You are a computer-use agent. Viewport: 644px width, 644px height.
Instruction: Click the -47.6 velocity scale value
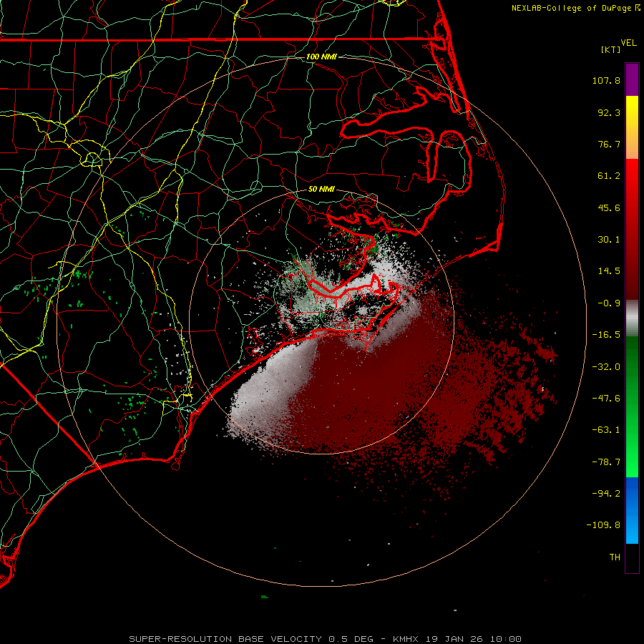[x=606, y=399]
